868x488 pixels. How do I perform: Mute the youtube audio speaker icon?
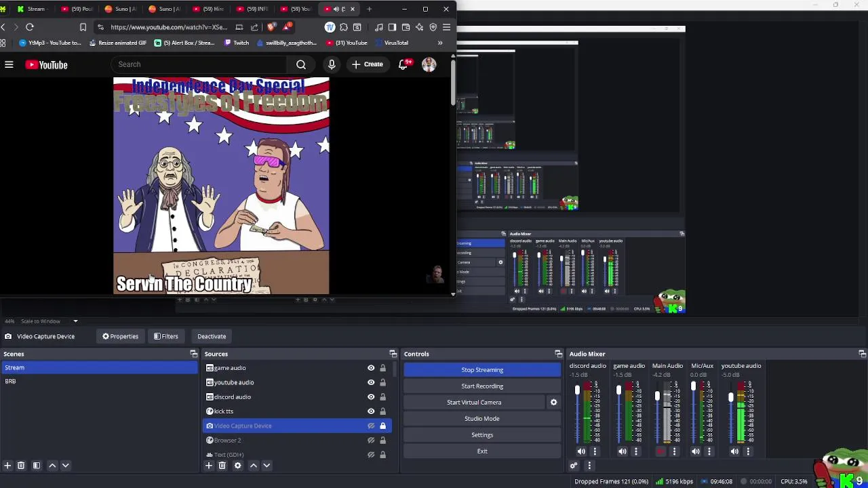point(734,451)
